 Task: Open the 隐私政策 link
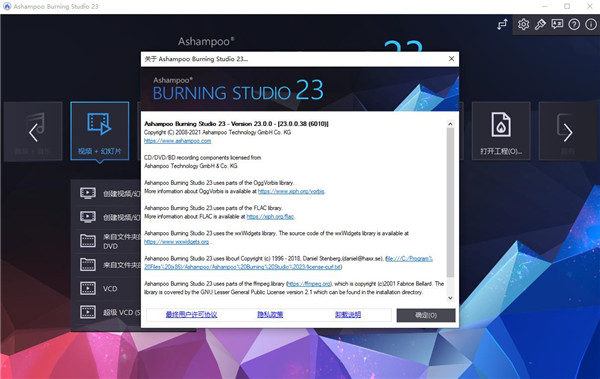click(x=270, y=315)
